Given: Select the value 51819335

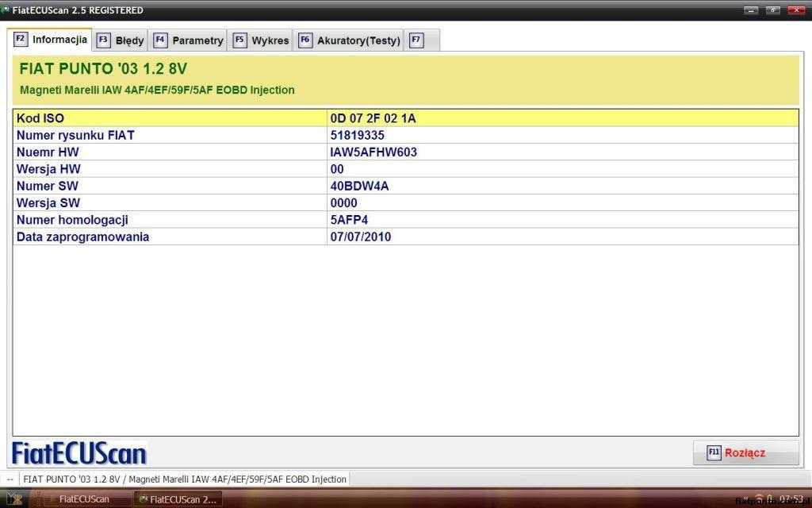Looking at the screenshot, I should click(x=358, y=135).
